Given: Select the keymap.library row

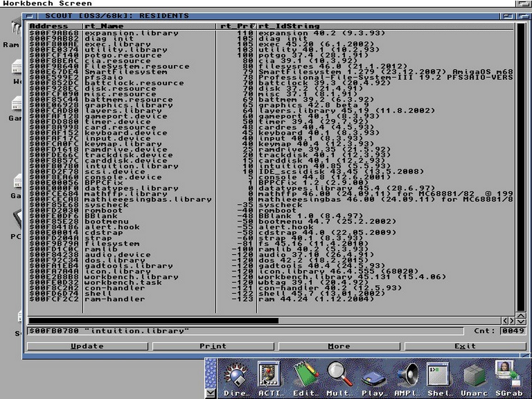Looking at the screenshot, I should pos(271,144).
